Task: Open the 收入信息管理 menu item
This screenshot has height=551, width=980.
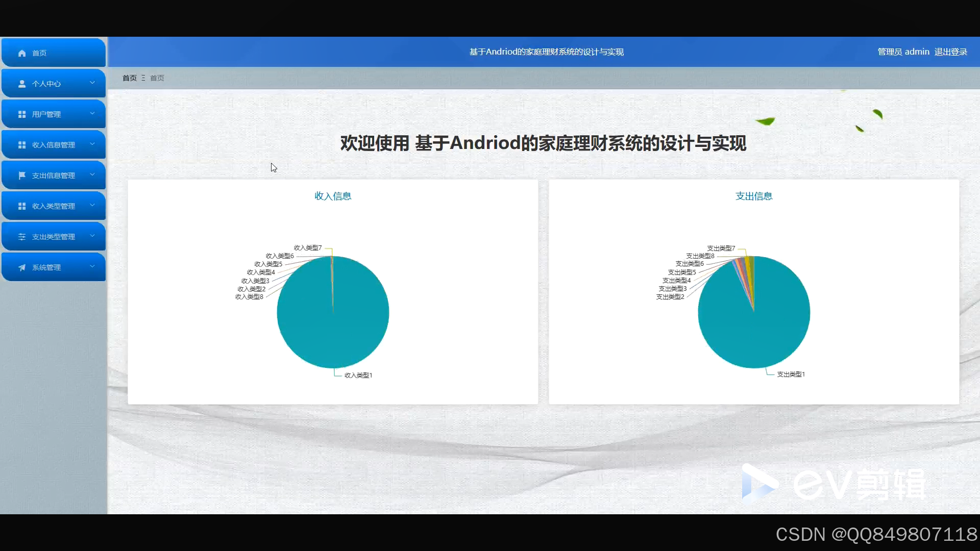Action: pyautogui.click(x=53, y=145)
